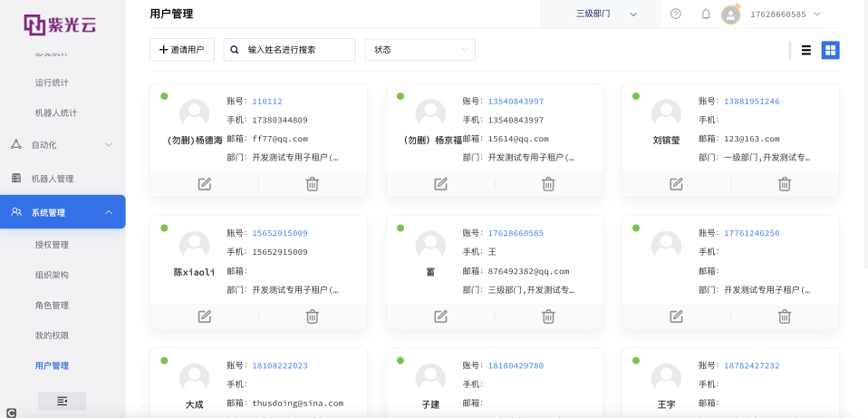Screen dimensions: 868x418
Task: Collapse sidebar with bottom menu icon
Action: (x=62, y=401)
